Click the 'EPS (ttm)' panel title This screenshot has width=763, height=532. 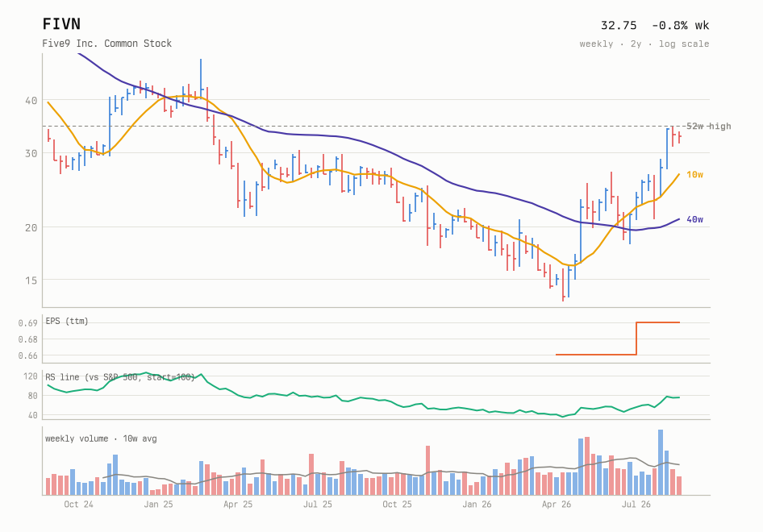tap(67, 321)
